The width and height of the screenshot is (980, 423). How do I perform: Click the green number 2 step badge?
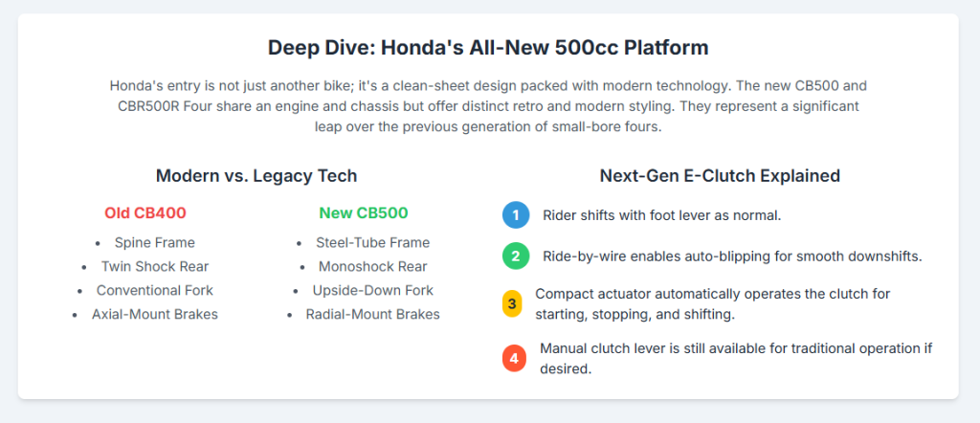[x=515, y=256]
